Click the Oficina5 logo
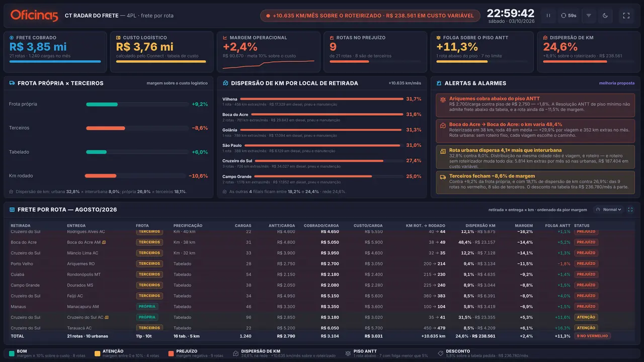The width and height of the screenshot is (644, 362). click(x=34, y=16)
